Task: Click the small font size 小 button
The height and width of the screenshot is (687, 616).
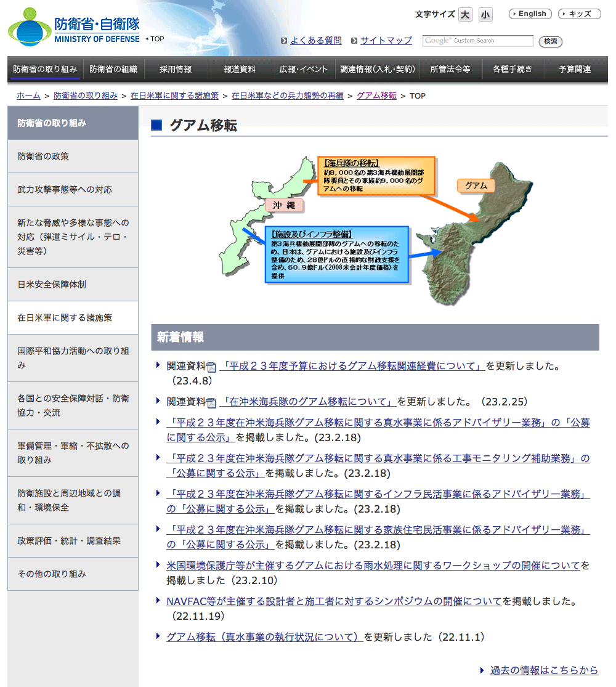Action: click(x=485, y=15)
